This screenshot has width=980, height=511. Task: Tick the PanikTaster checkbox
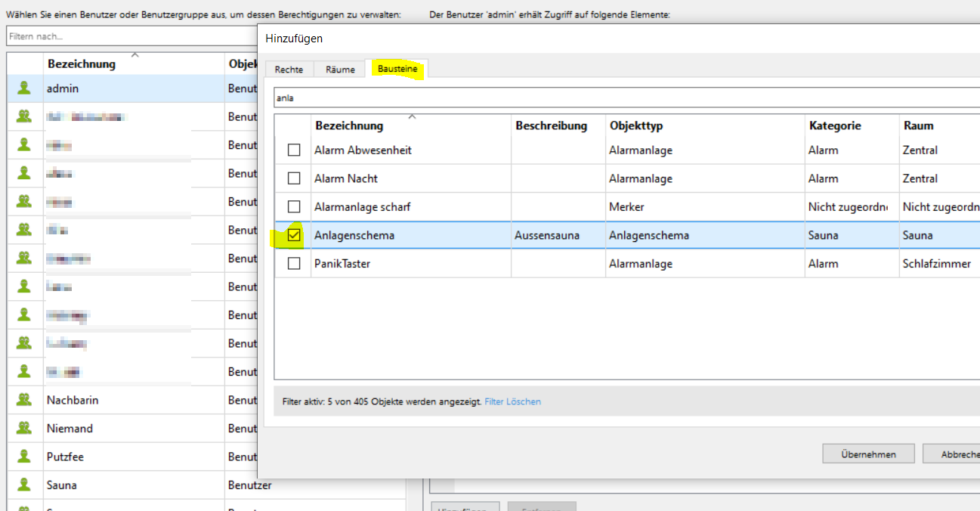(x=294, y=264)
